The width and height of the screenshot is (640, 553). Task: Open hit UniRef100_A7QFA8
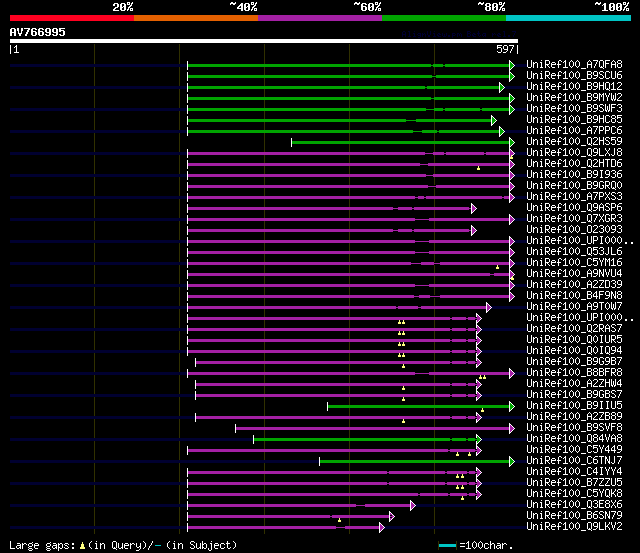(x=574, y=64)
